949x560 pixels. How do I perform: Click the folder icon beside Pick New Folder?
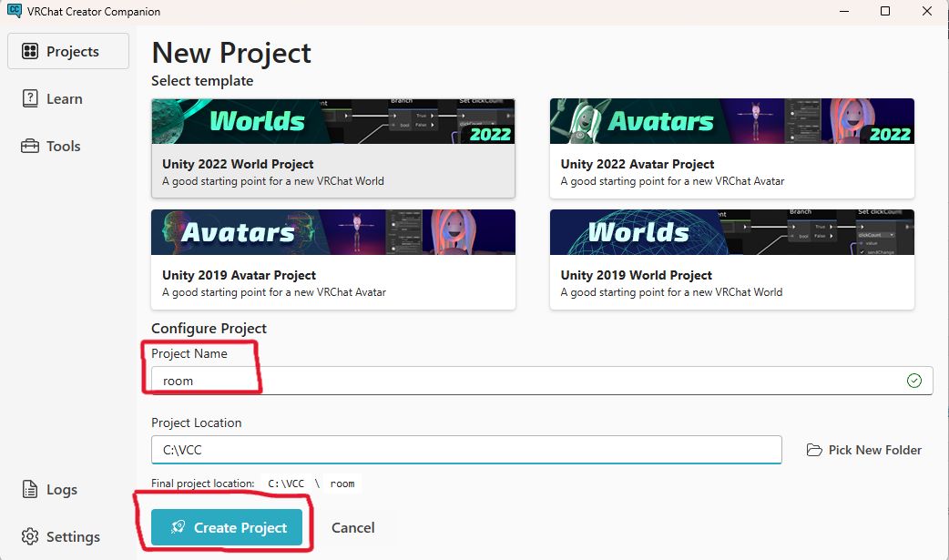(814, 450)
